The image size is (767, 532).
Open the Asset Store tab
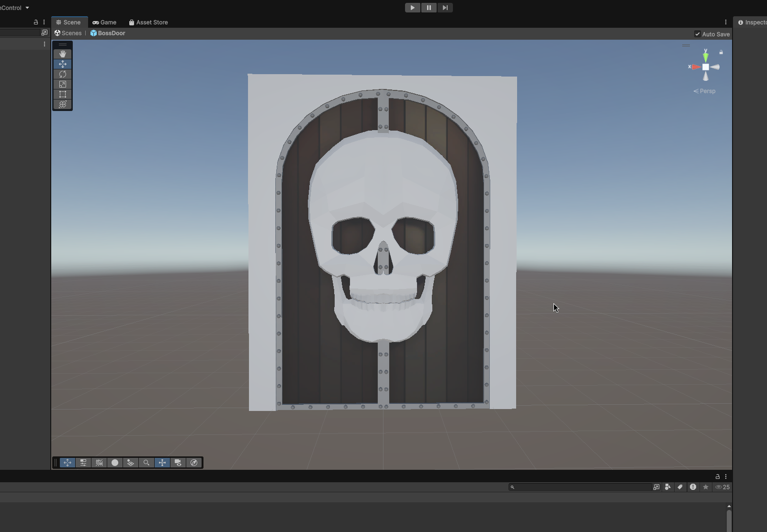(x=148, y=22)
